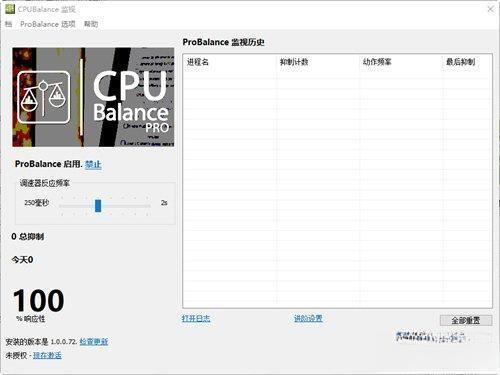
Task: Close the CPUBalance window
Action: 490,9
